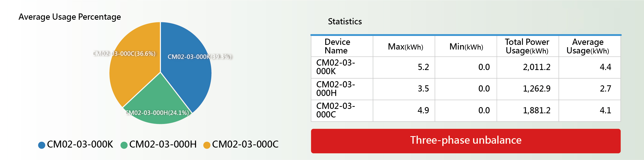
Task: Click the orange CM02-03-000C legend dot
Action: [207, 145]
